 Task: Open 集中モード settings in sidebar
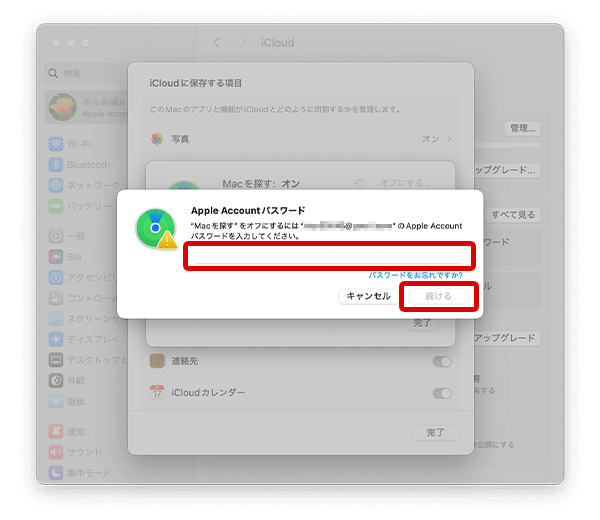point(80,473)
